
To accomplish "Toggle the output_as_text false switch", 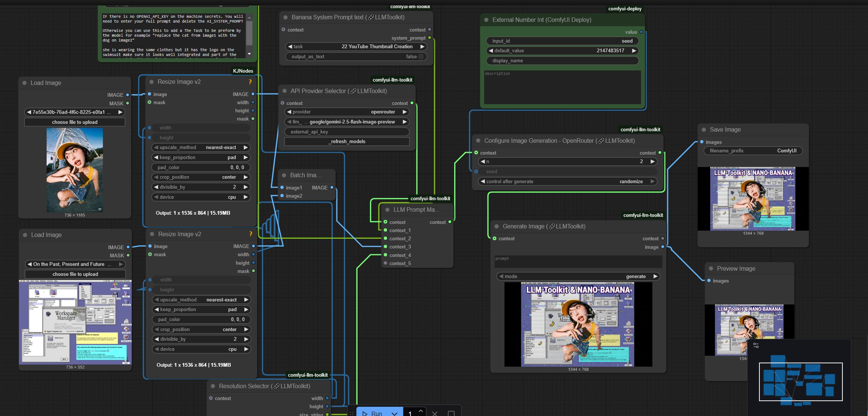I will point(420,56).
